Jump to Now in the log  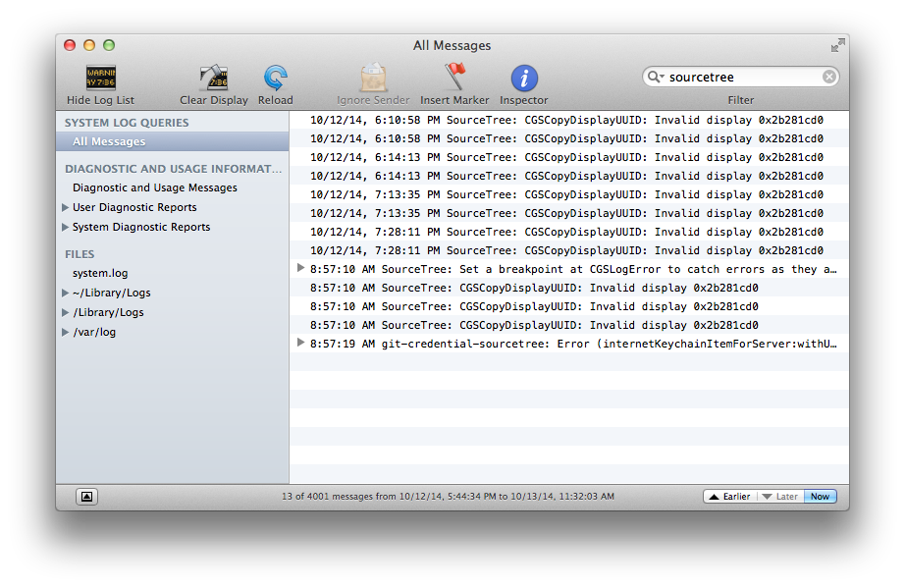[x=820, y=497]
